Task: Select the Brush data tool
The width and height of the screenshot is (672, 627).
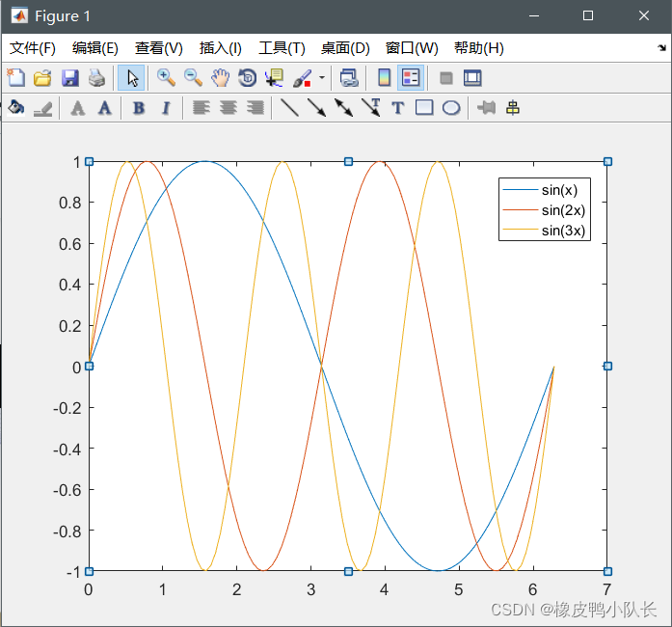Action: (303, 78)
